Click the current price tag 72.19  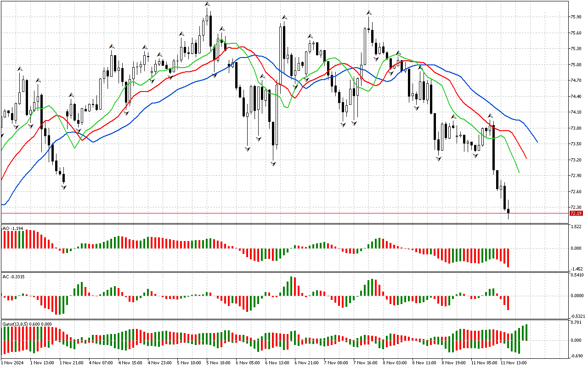[576, 213]
